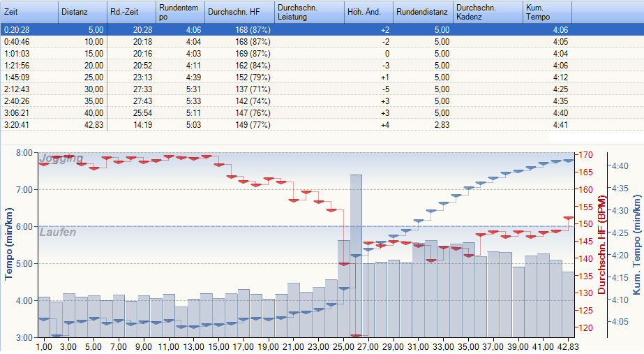Click the lap pace cell 5:31
Viewport: 644px width, 354px height.
tap(193, 89)
